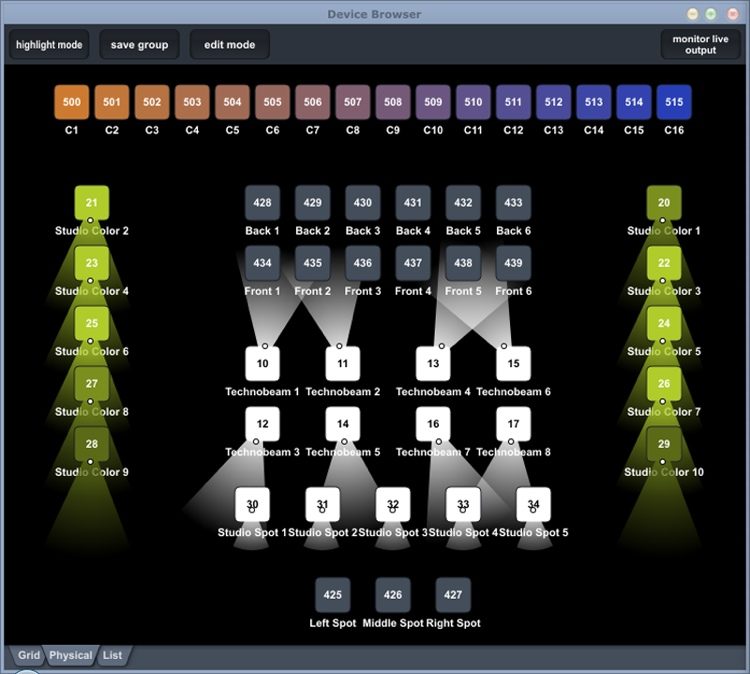Select blue C16 swatch numbered 515
Viewport: 750px width, 674px height.
pos(674,102)
